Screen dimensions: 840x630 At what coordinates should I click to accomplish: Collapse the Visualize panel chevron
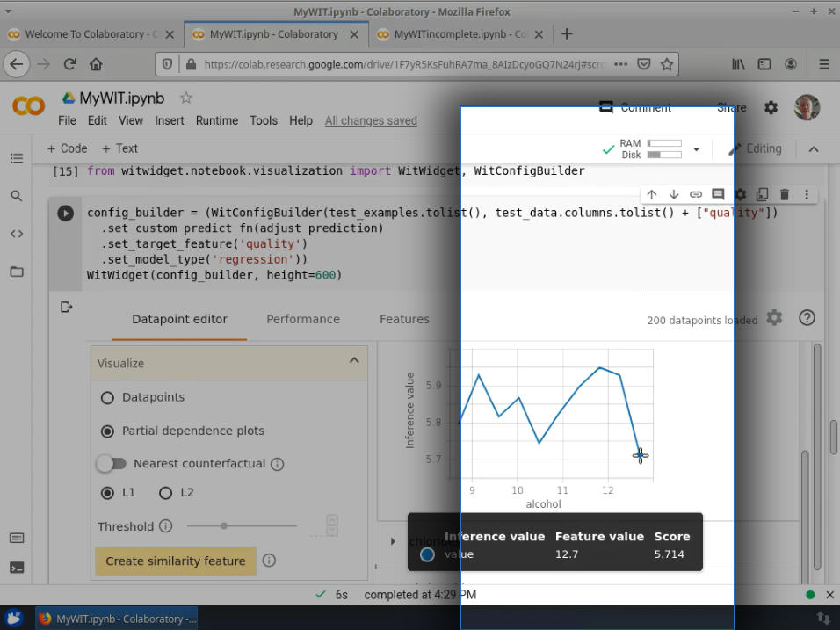coord(354,360)
